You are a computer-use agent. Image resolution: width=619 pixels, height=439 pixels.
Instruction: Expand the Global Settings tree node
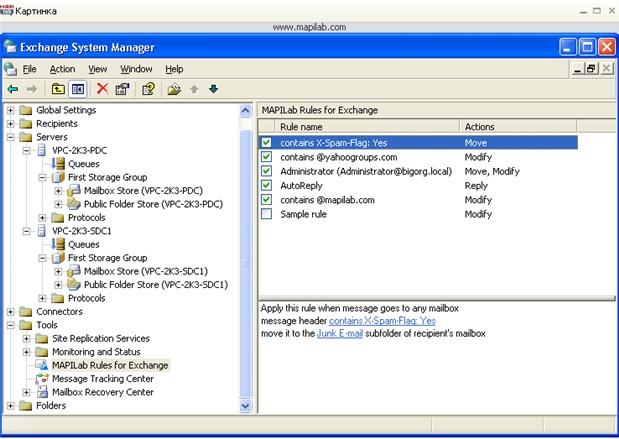pos(11,110)
